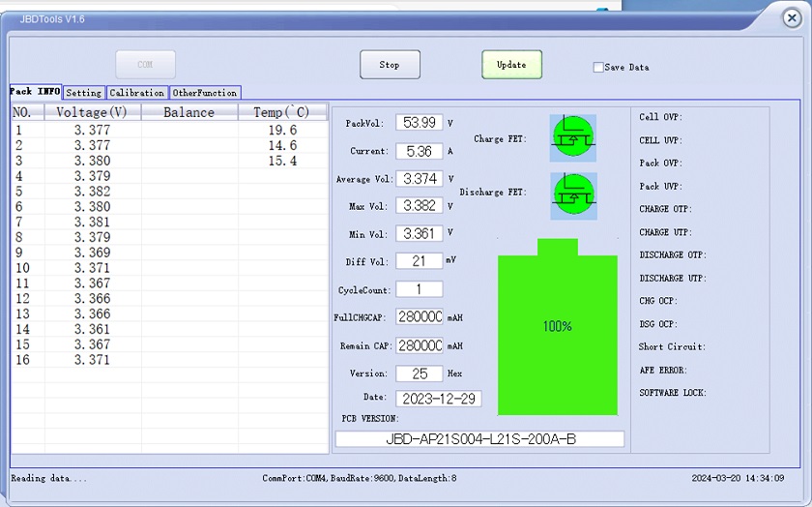Screen dimensions: 812x507
Task: Click the Voltage(V) column header
Action: (x=93, y=112)
